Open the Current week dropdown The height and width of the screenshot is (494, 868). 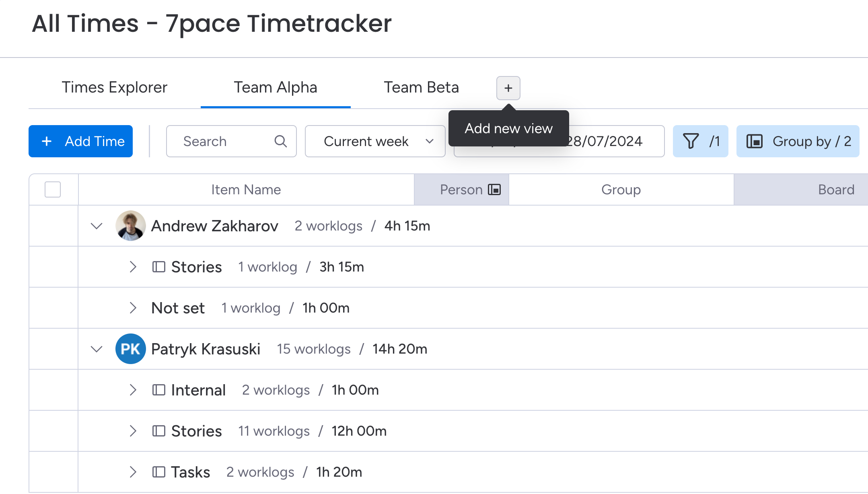375,141
